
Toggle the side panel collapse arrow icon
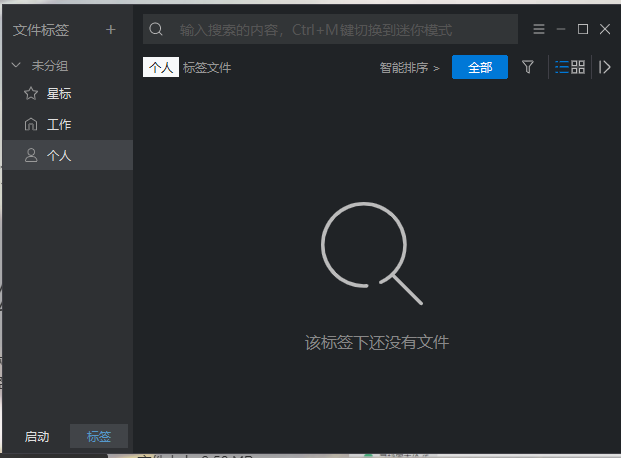coord(604,67)
